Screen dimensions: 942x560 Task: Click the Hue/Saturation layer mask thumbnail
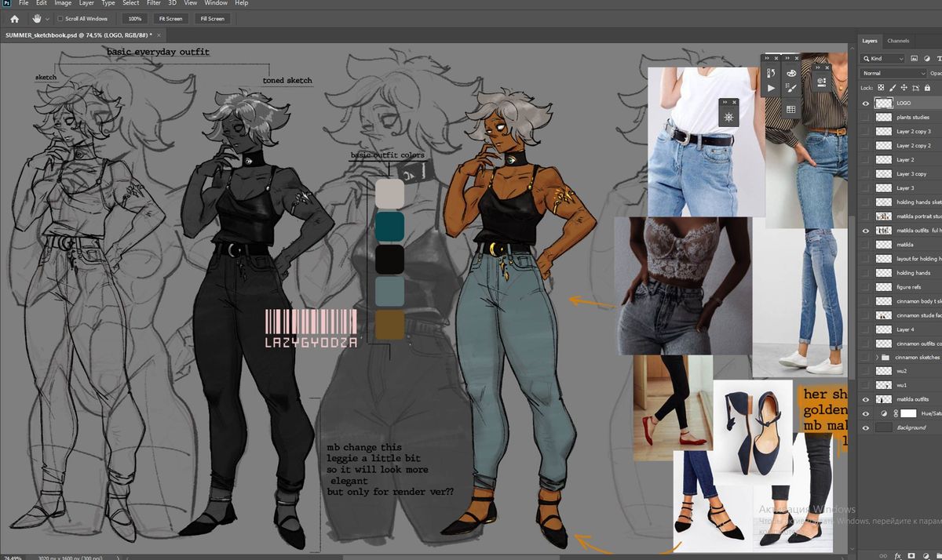[x=908, y=413]
